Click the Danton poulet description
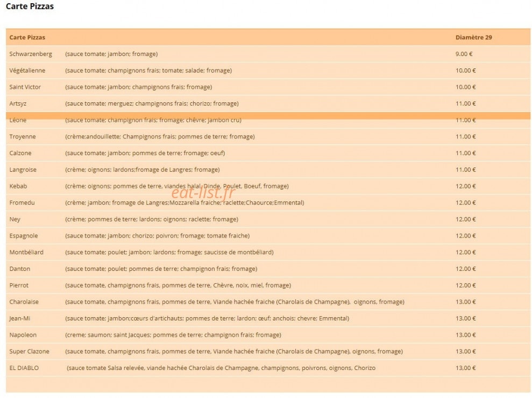The height and width of the screenshot is (398, 532). coord(161,269)
